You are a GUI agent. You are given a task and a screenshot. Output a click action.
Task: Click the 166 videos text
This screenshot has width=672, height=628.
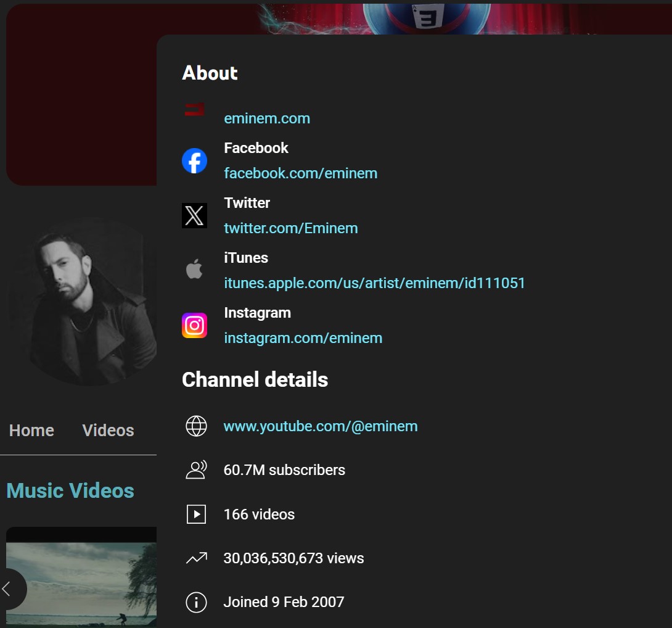(260, 514)
